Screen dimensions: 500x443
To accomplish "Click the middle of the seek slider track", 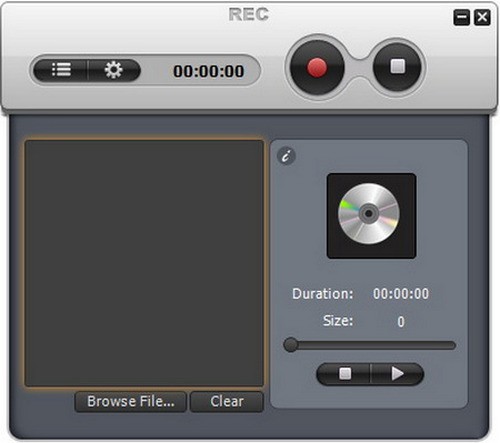I will point(370,345).
